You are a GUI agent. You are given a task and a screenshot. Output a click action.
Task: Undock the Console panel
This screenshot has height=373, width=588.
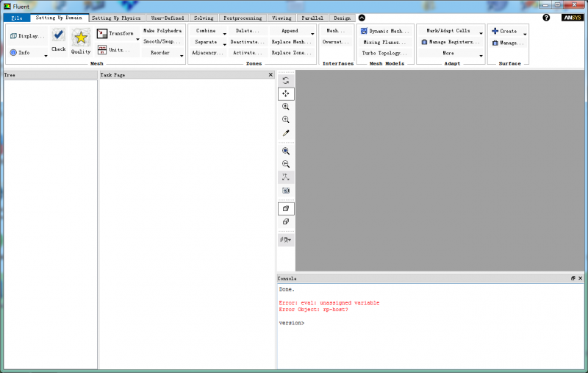pyautogui.click(x=573, y=278)
